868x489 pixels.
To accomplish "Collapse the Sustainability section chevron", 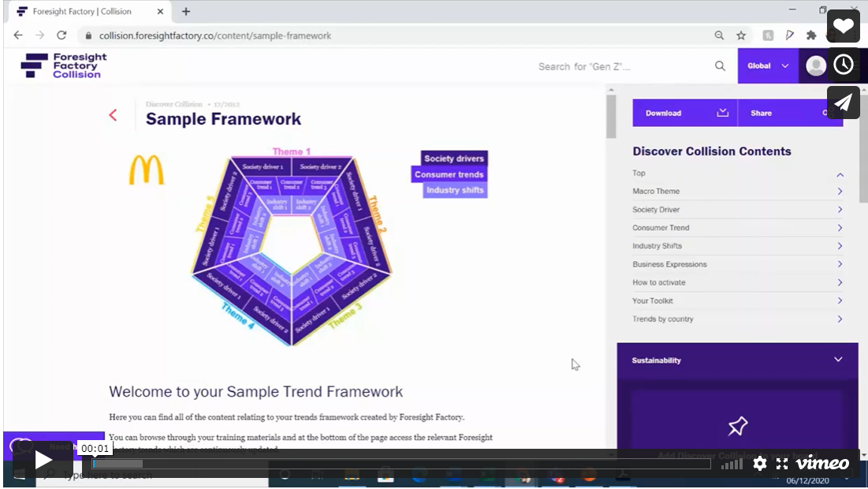I will [x=838, y=360].
